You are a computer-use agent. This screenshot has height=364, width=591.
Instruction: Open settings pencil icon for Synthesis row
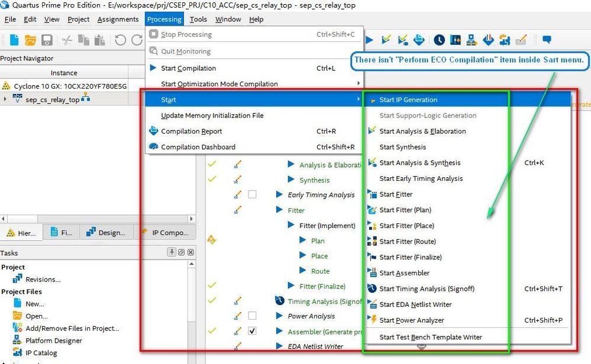[237, 180]
